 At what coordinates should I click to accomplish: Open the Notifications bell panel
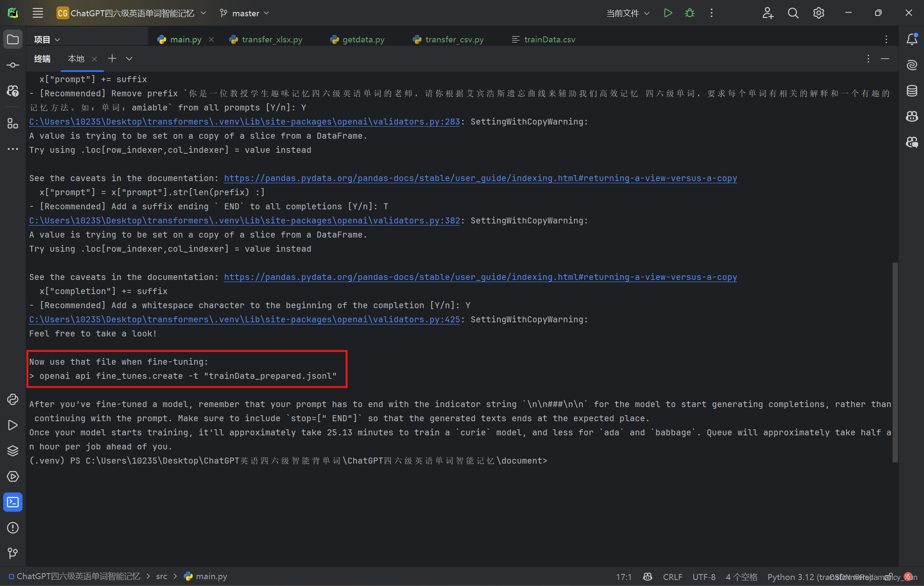(x=912, y=39)
